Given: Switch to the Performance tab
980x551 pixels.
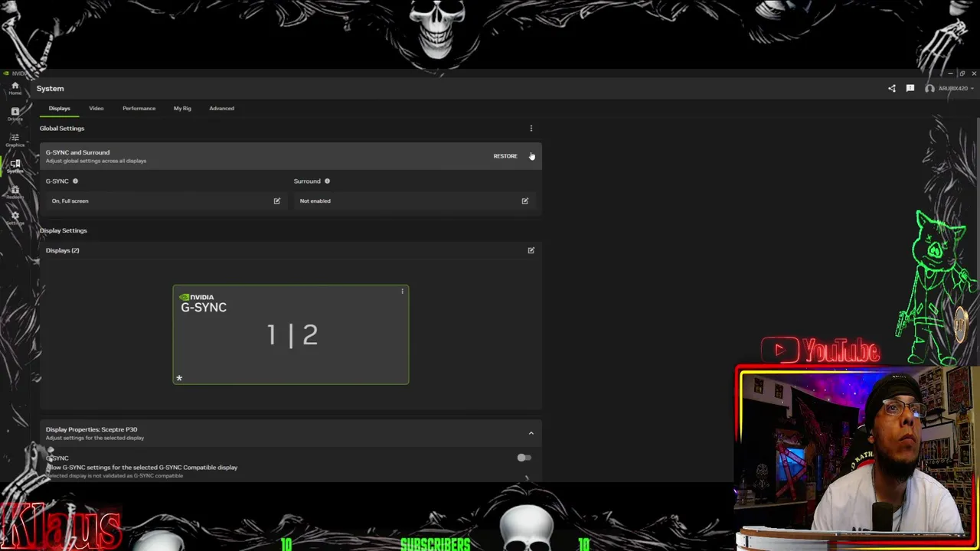Looking at the screenshot, I should click(x=139, y=108).
